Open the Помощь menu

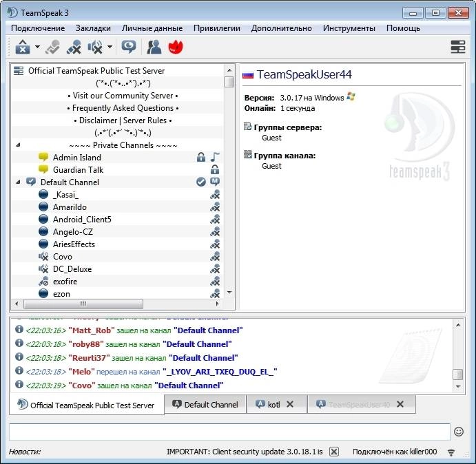pyautogui.click(x=403, y=28)
